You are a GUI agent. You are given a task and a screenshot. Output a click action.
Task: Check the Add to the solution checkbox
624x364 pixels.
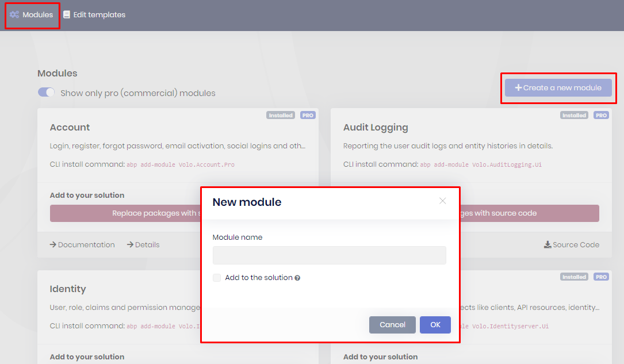[217, 277]
